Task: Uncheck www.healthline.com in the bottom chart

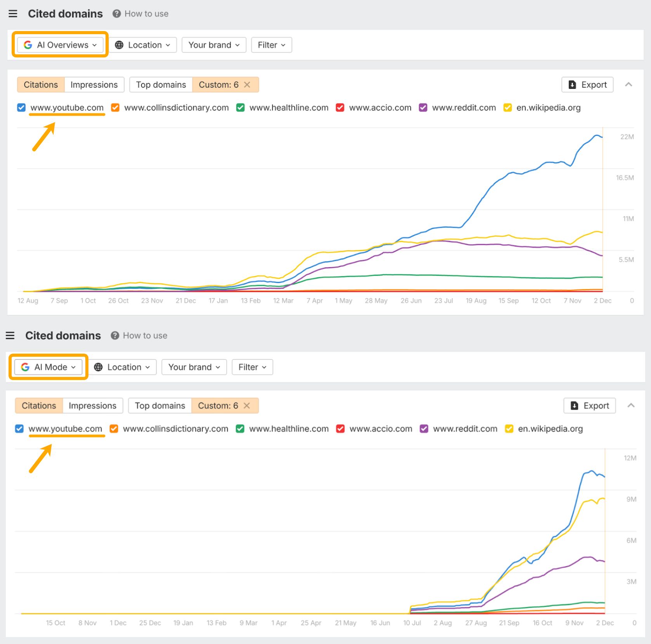Action: pos(240,429)
